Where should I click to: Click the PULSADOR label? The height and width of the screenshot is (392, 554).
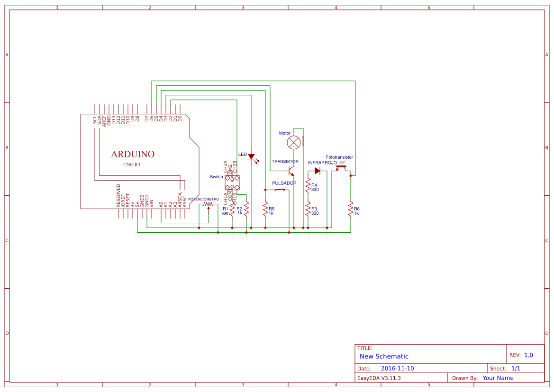284,183
